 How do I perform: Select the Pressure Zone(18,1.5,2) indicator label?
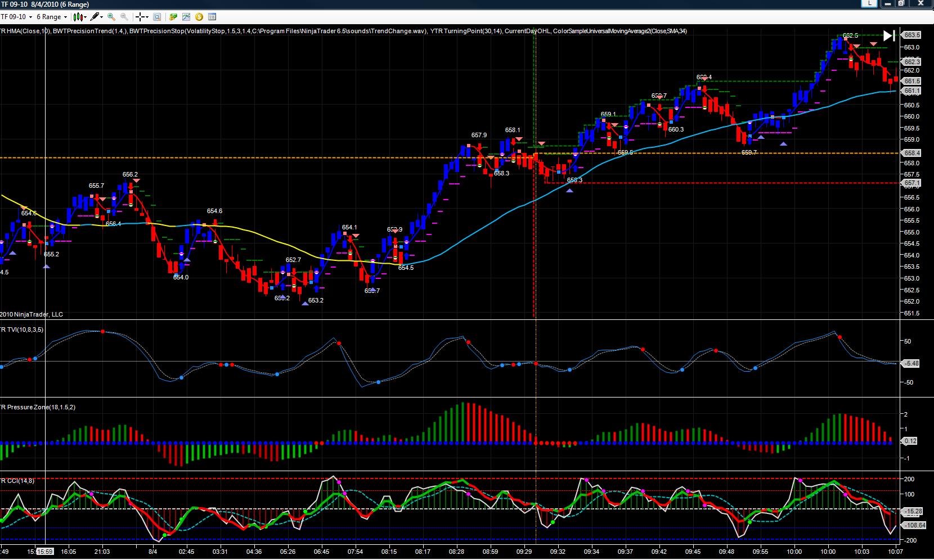click(38, 407)
